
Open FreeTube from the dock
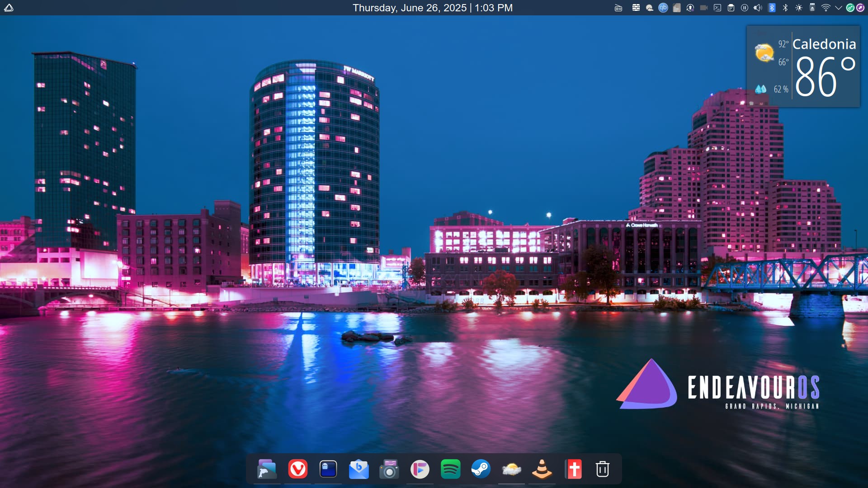coord(420,469)
